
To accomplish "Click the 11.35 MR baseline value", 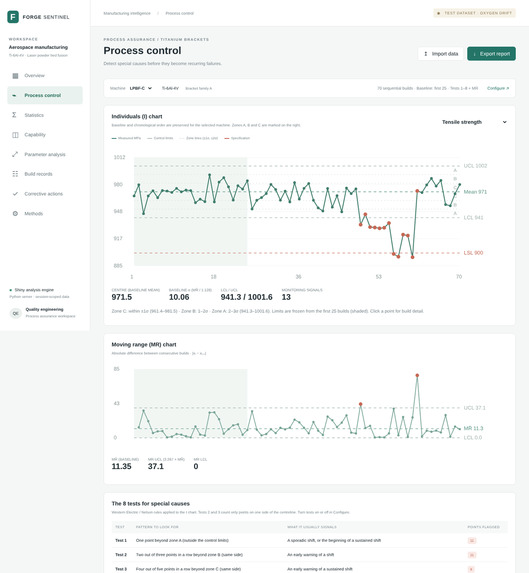I will point(121,466).
